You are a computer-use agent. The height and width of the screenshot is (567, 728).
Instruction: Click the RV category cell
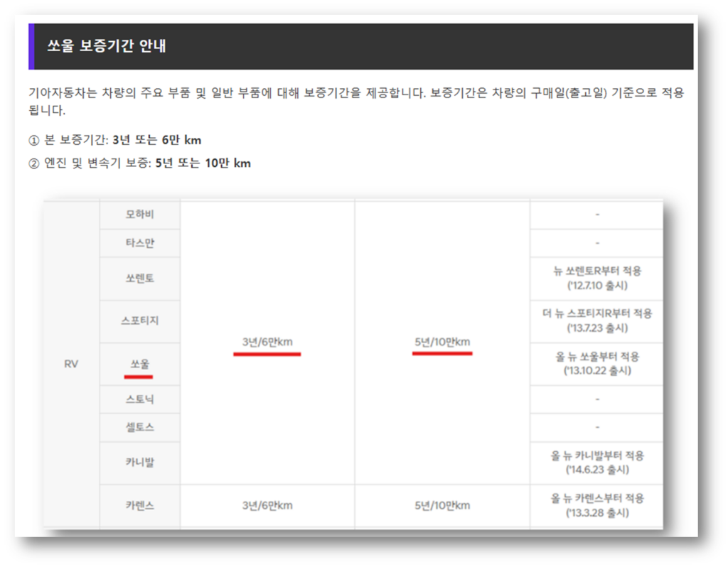coord(72,364)
